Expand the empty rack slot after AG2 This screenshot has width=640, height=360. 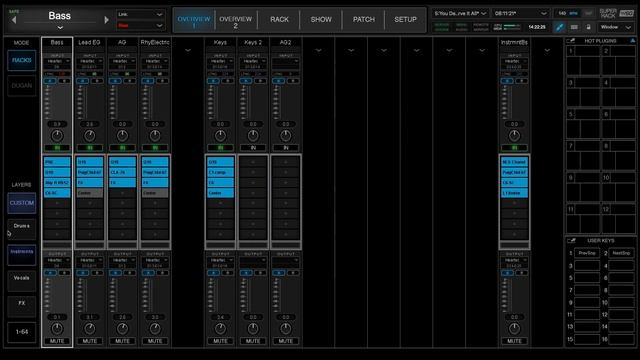coord(318,50)
